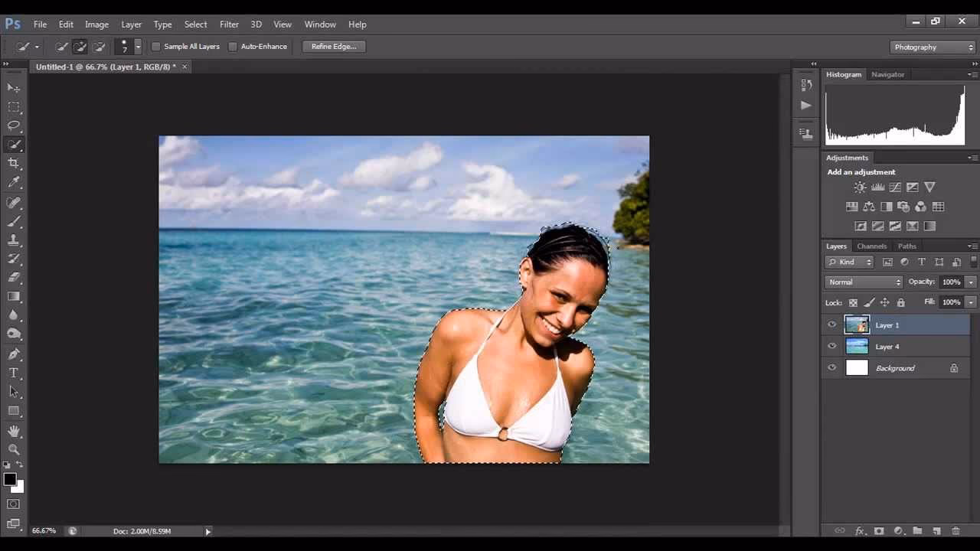This screenshot has width=980, height=551.
Task: Click the Refine Edge button
Action: tap(333, 46)
